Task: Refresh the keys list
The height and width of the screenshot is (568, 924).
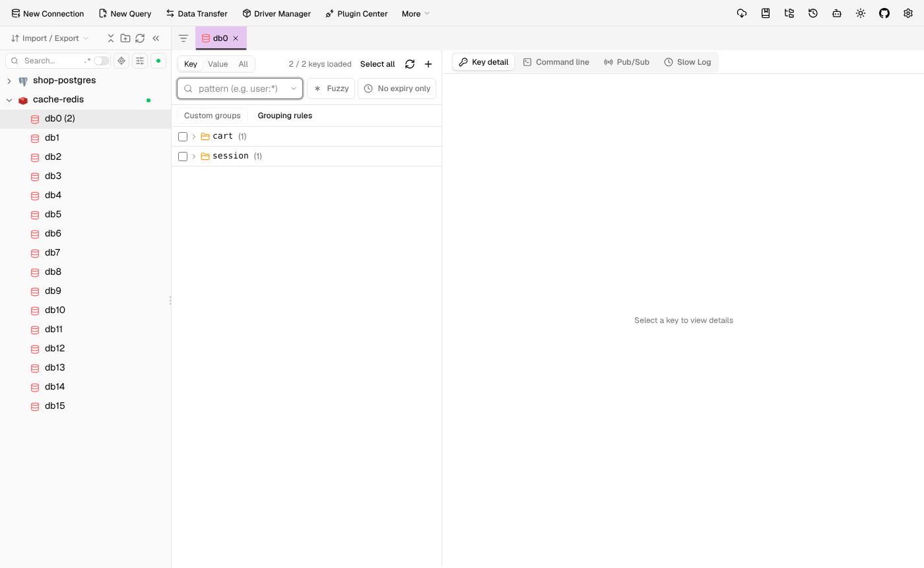Action: pyautogui.click(x=410, y=64)
